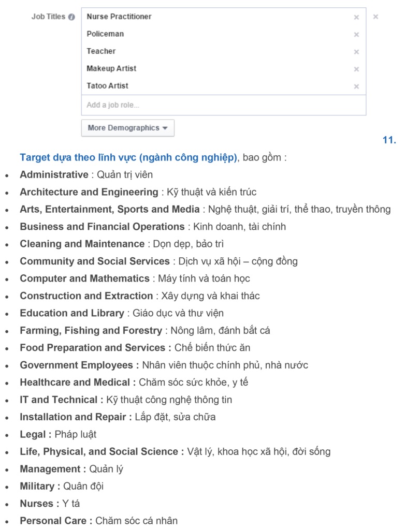
Task: Close the entire Job Titles targeting row
Action: tap(375, 17)
